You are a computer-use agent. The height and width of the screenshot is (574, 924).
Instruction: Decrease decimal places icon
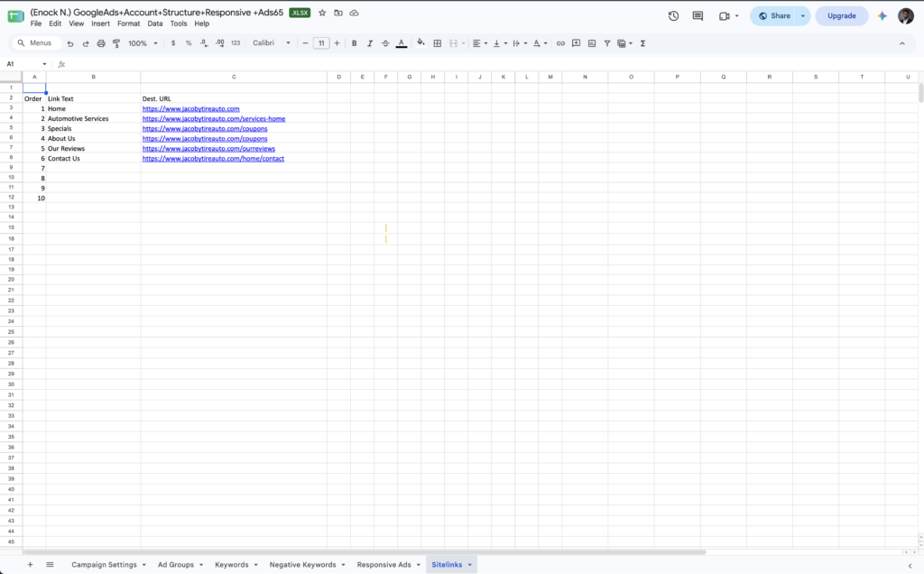click(203, 43)
